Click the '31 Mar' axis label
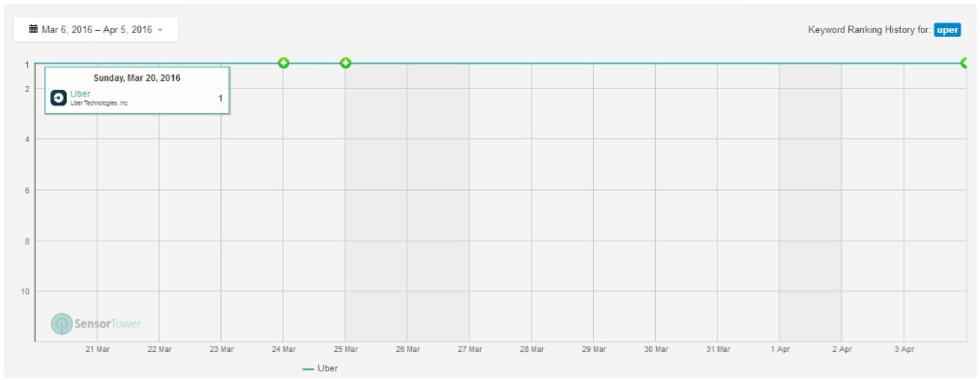Screen dimensions: 980x380 (x=718, y=349)
